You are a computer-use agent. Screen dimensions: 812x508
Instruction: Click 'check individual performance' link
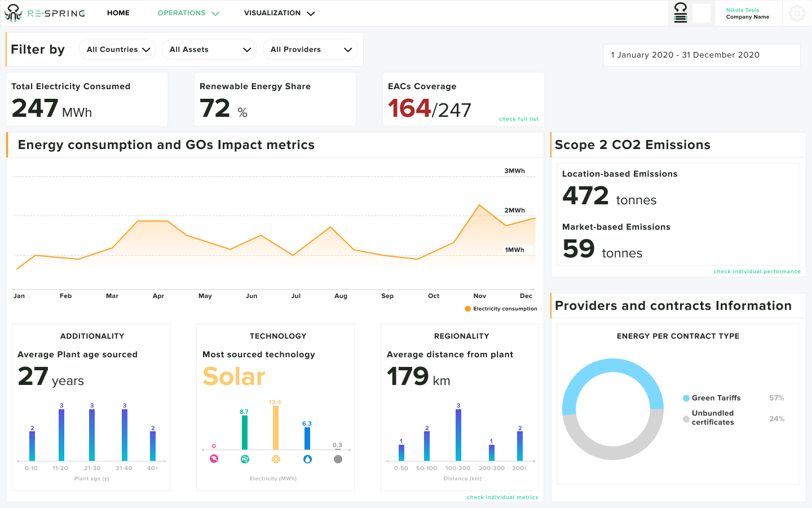(757, 271)
